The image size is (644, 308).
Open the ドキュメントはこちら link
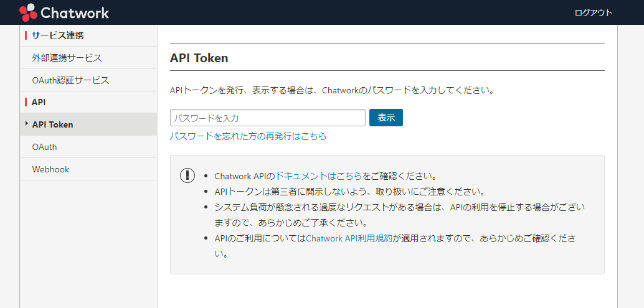318,176
